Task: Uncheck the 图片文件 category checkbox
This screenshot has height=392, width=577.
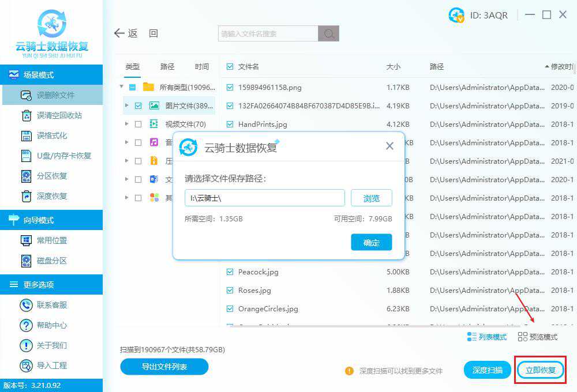Action: click(139, 105)
